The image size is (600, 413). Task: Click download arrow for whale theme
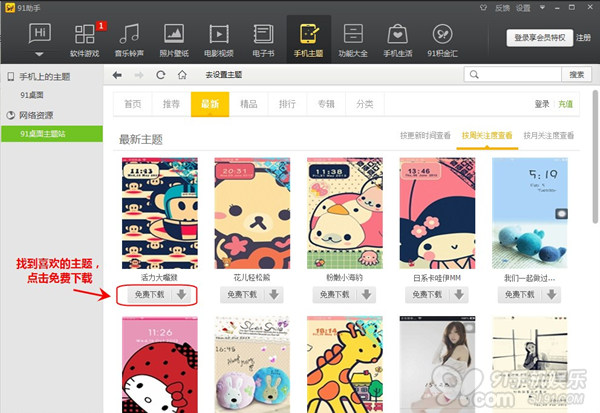pos(551,295)
